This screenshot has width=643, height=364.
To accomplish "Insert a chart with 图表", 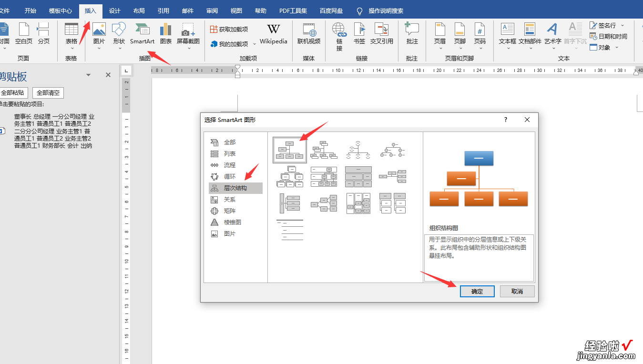I will click(x=166, y=33).
